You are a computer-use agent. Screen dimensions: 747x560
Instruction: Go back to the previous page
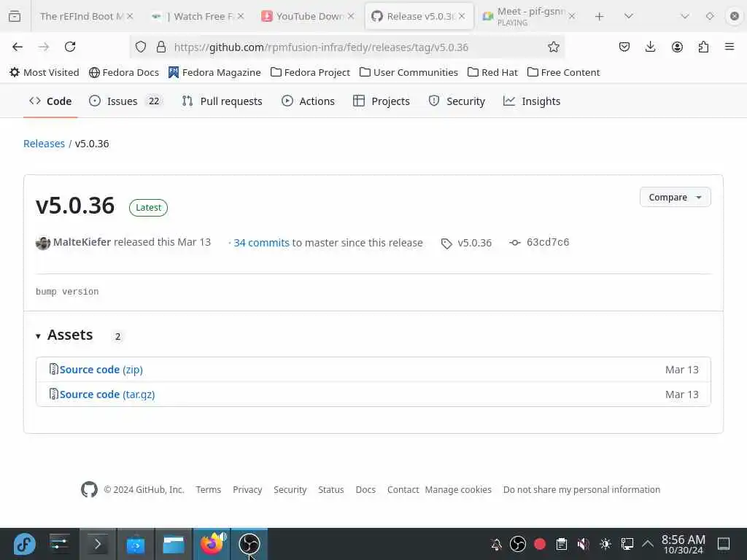tap(18, 47)
